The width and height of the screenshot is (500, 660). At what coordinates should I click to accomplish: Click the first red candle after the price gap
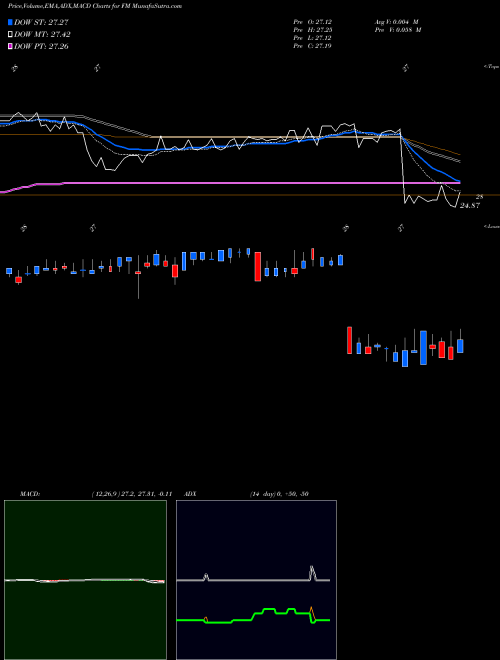[349, 340]
